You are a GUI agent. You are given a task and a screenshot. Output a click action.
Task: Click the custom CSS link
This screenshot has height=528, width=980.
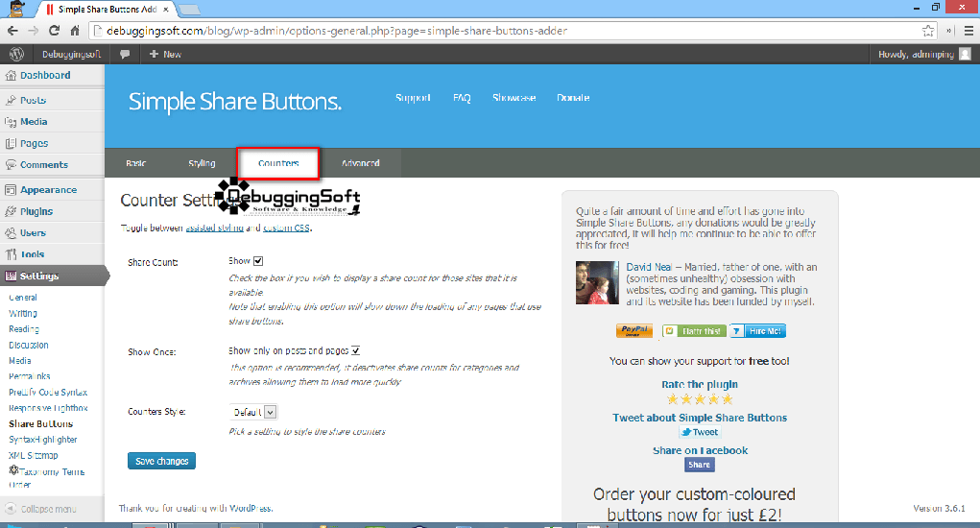point(286,228)
